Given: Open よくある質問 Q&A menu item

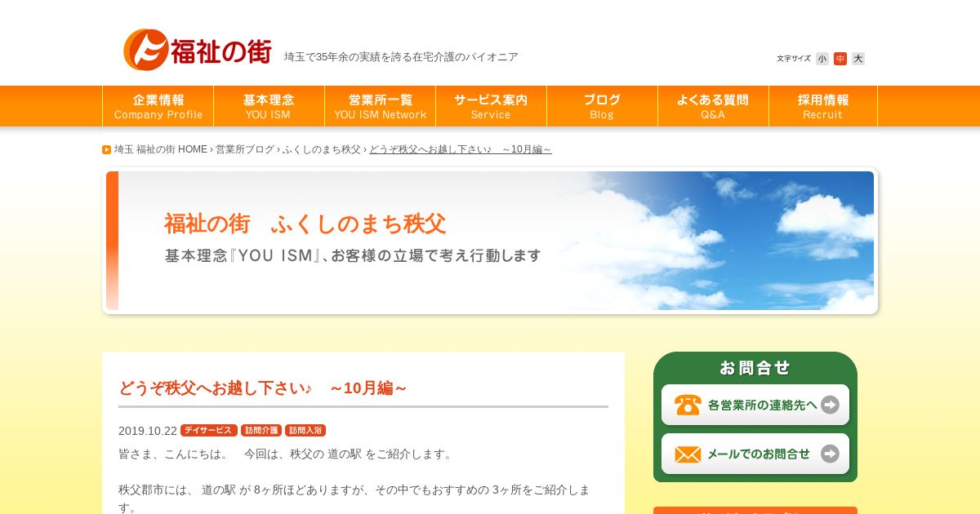Looking at the screenshot, I should 713,106.
